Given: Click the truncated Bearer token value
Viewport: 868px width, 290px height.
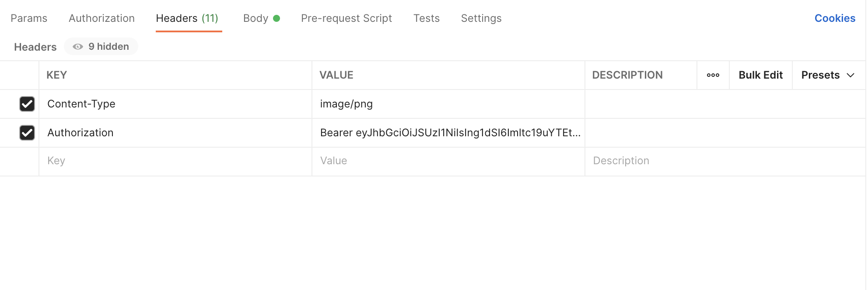Looking at the screenshot, I should [450, 133].
